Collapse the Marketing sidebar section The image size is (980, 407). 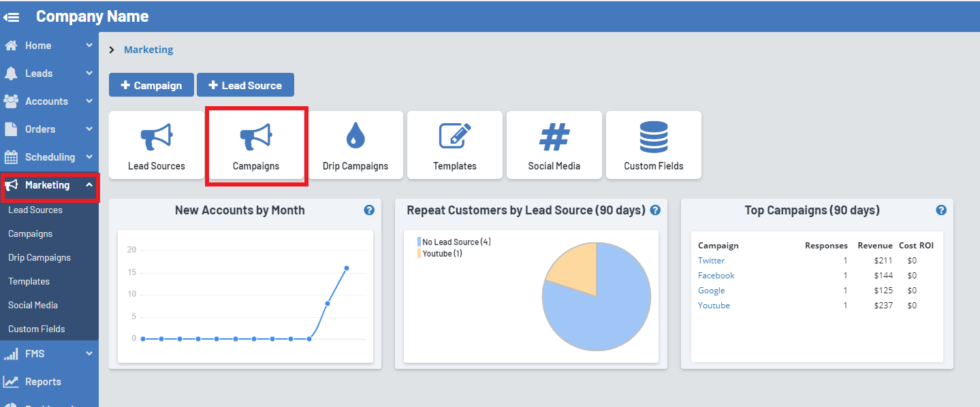[49, 185]
